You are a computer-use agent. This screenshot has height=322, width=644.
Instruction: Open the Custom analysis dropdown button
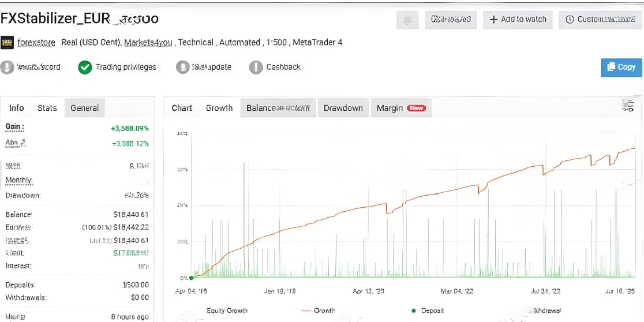click(602, 20)
